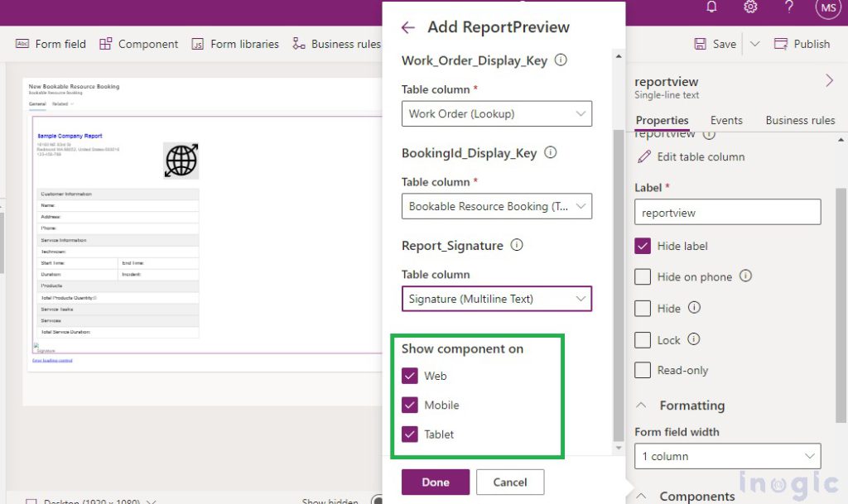
Task: Uncheck Hide label option
Action: (x=643, y=246)
